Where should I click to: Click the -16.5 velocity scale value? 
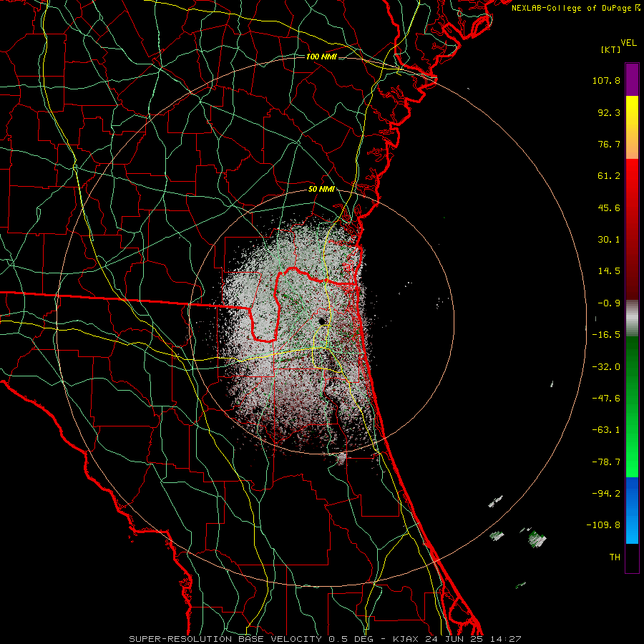[606, 335]
